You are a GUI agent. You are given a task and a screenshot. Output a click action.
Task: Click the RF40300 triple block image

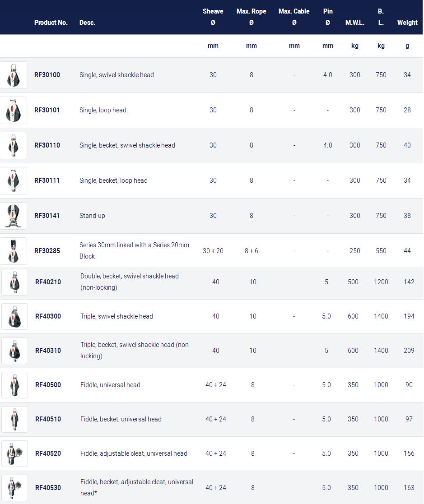(14, 317)
